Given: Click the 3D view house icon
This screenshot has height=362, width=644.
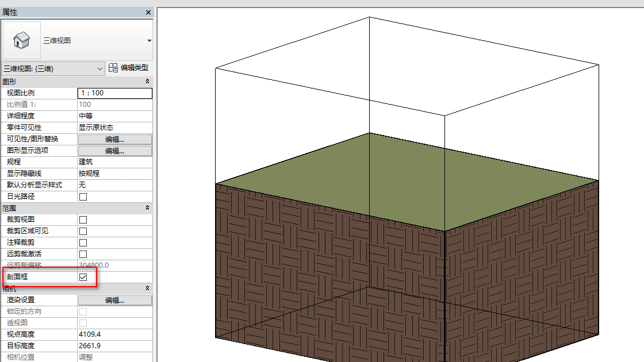Looking at the screenshot, I should (21, 40).
